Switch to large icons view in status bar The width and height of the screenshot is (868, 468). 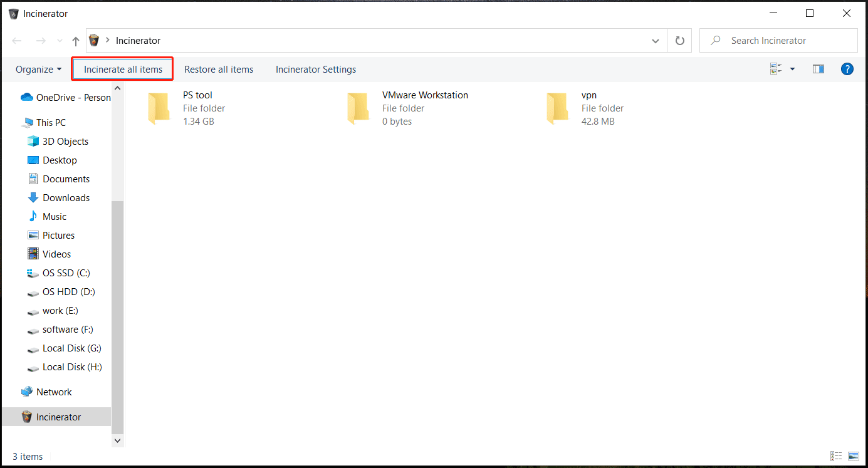[853, 456]
